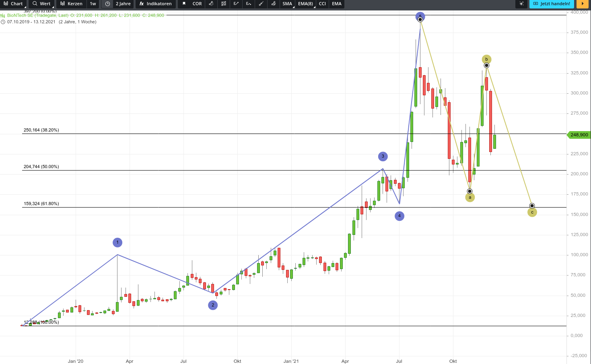This screenshot has width=591, height=364.
Task: Click the small clock icon beside date range
Action: coord(3,22)
